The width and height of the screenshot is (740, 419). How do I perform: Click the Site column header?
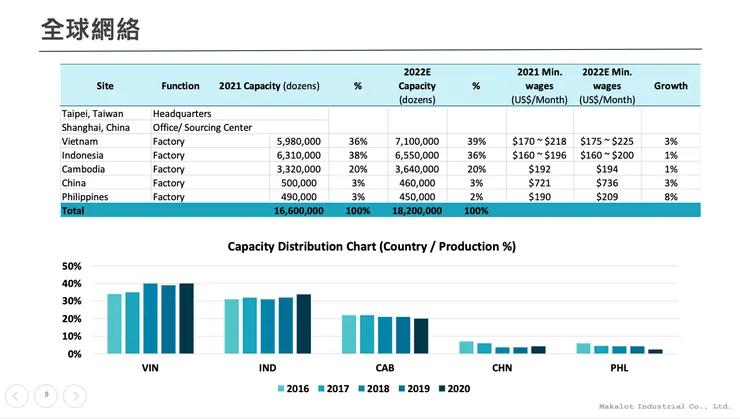point(105,86)
